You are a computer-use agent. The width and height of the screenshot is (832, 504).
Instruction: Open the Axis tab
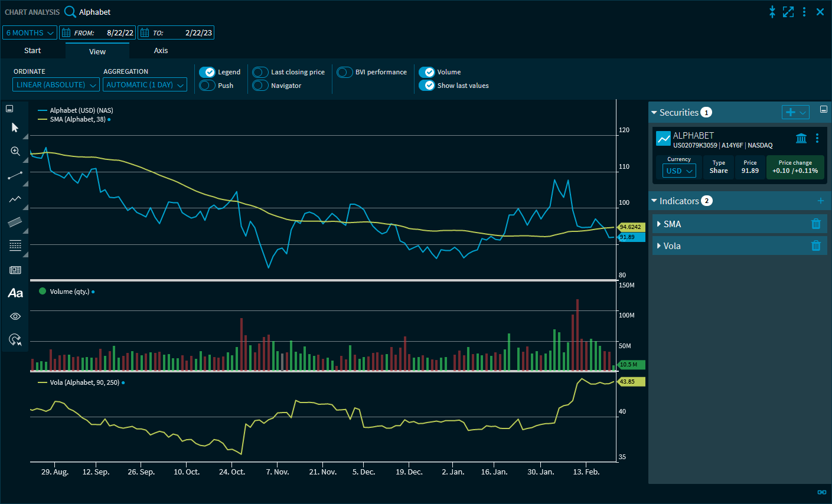[161, 51]
